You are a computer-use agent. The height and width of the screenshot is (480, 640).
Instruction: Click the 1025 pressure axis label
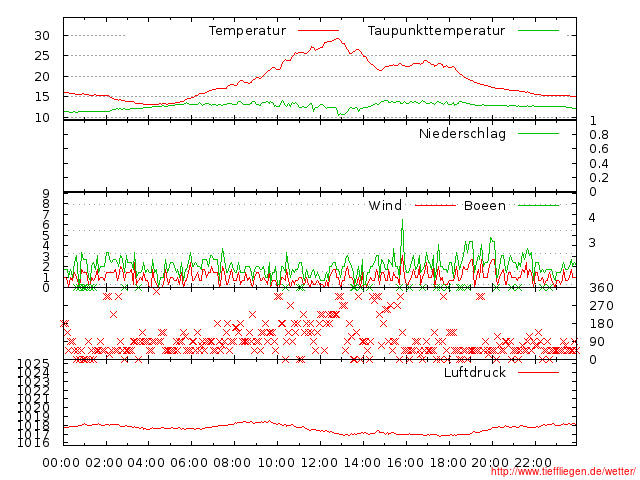tap(33, 363)
